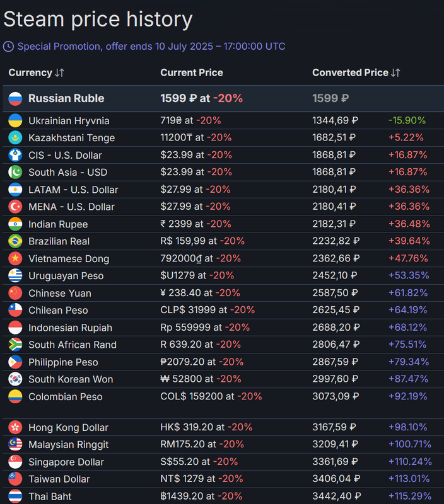Select the LATAM - U.S. Dollar name
The width and height of the screenshot is (444, 504).
(x=73, y=190)
